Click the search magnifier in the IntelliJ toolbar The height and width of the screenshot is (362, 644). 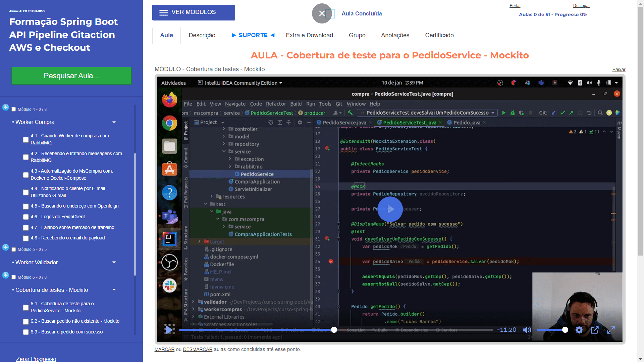600,113
